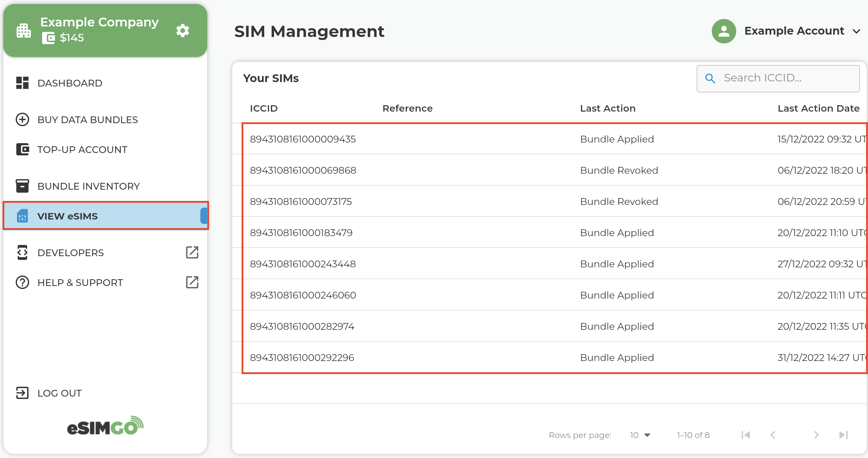Click the search magnifier icon
The image size is (868, 458).
(710, 78)
